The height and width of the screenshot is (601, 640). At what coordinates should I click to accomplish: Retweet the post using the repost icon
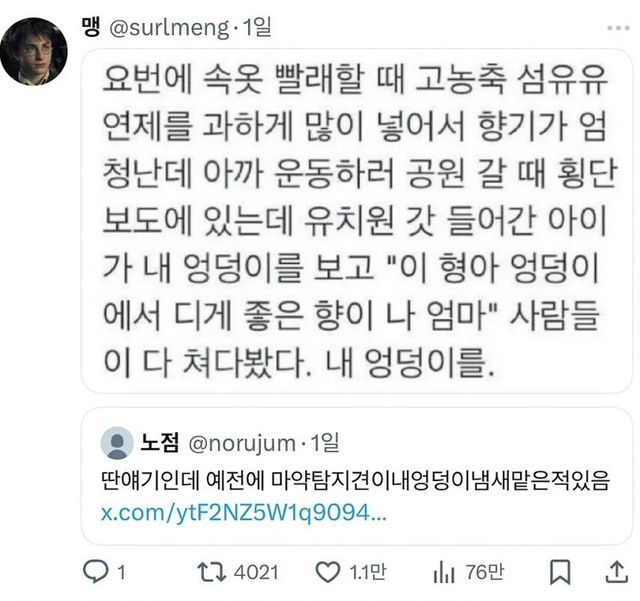(x=210, y=572)
